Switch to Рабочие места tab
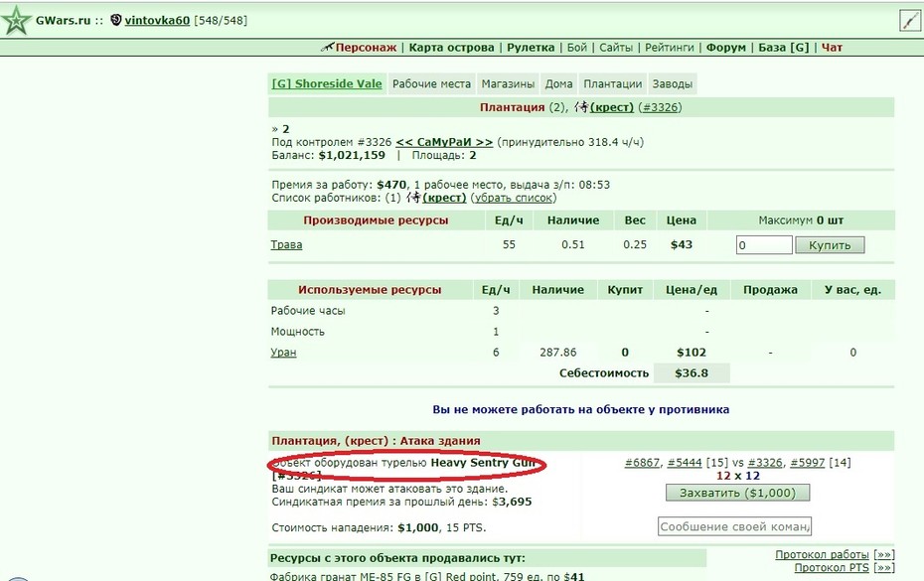 (431, 83)
